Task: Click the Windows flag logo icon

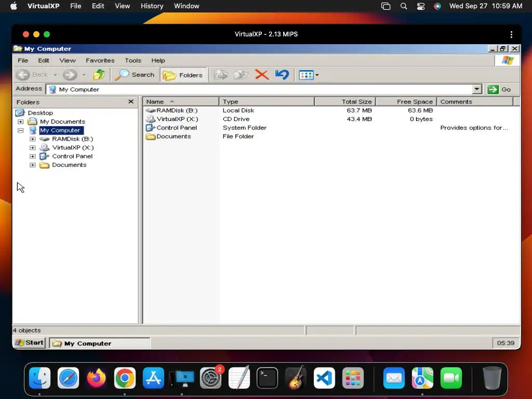Action: coord(508,60)
